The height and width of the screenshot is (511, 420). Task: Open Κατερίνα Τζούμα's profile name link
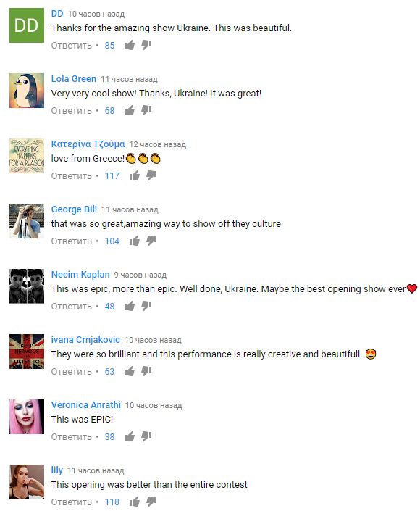point(88,144)
